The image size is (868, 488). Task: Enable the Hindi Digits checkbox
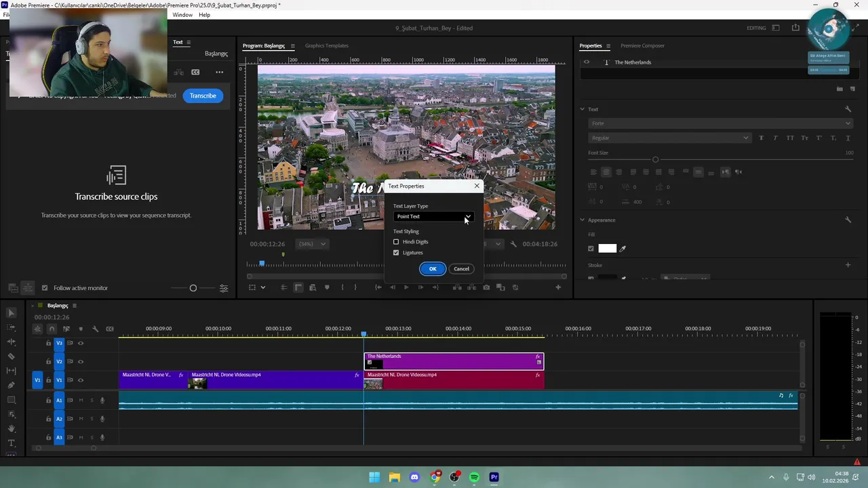point(396,242)
